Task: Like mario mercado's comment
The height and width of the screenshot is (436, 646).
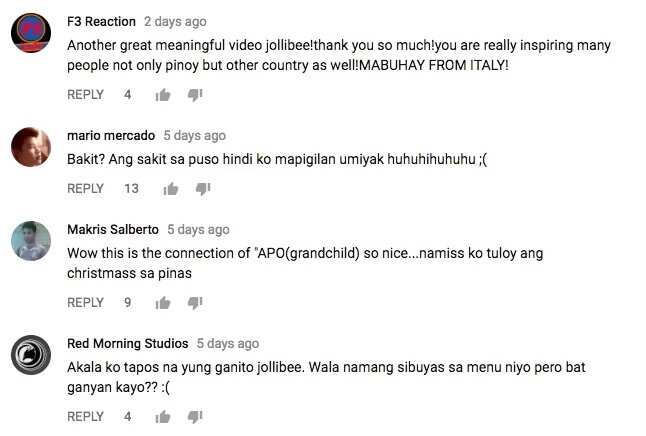Action: pyautogui.click(x=171, y=189)
